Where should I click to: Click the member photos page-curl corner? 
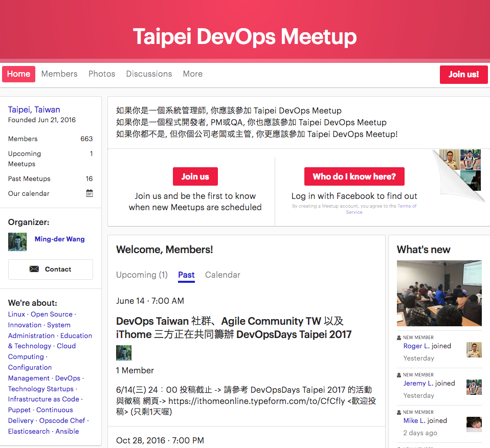click(459, 175)
